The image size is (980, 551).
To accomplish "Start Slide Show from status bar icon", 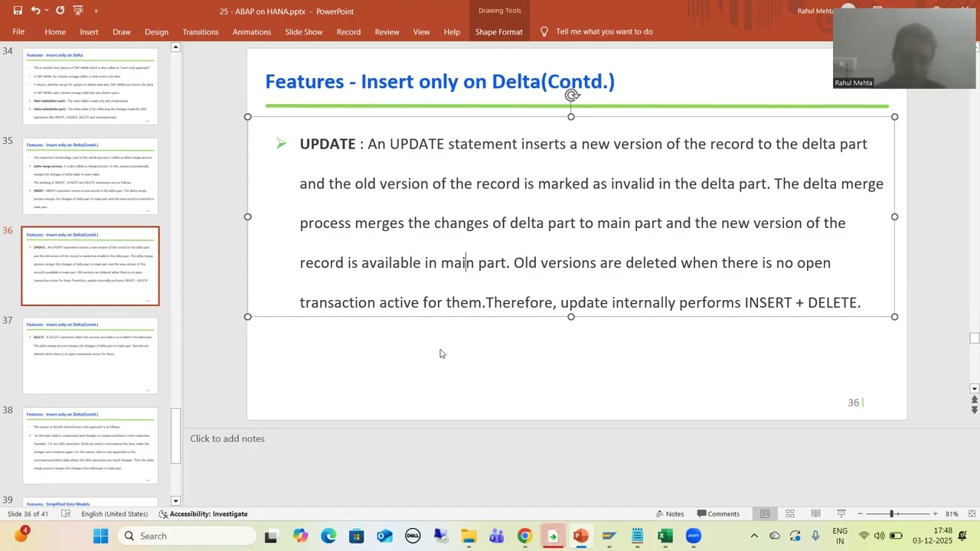I will point(841,514).
